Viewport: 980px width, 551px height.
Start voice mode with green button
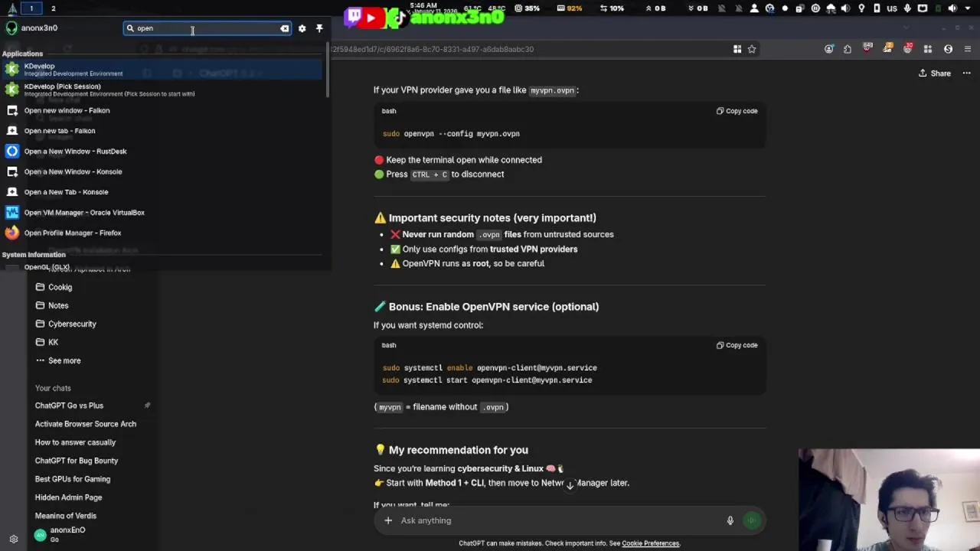752,520
